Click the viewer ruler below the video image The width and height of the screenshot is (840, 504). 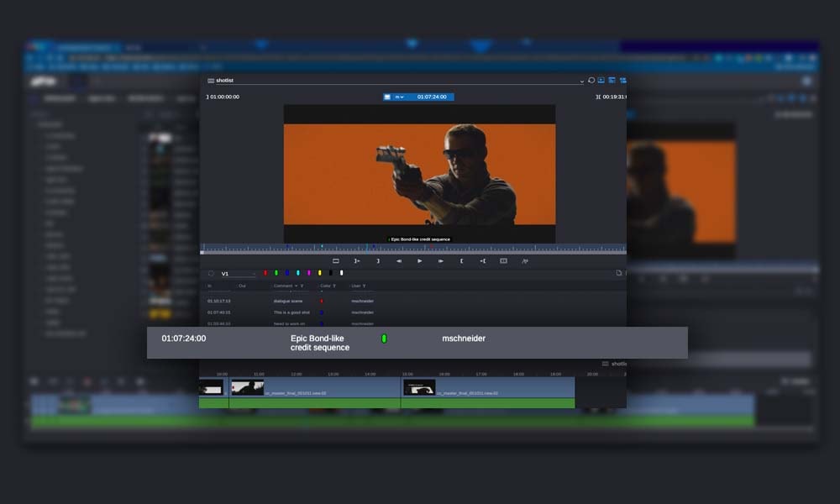tap(413, 249)
